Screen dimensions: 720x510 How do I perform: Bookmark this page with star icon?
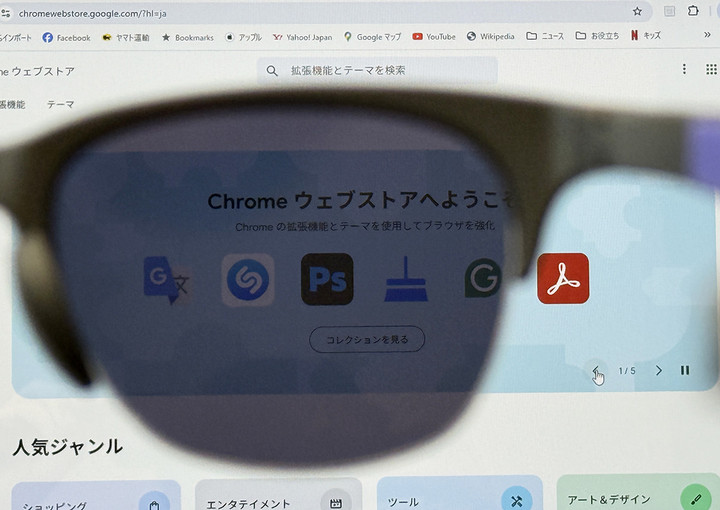(x=637, y=11)
